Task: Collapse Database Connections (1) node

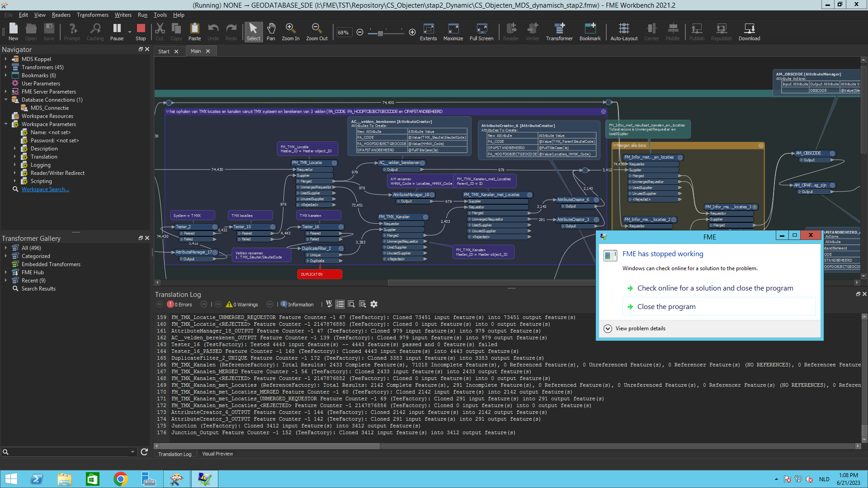Action: coord(6,100)
